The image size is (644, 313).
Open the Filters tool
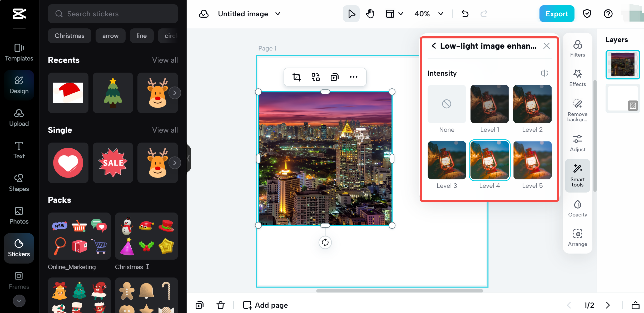[x=578, y=49]
